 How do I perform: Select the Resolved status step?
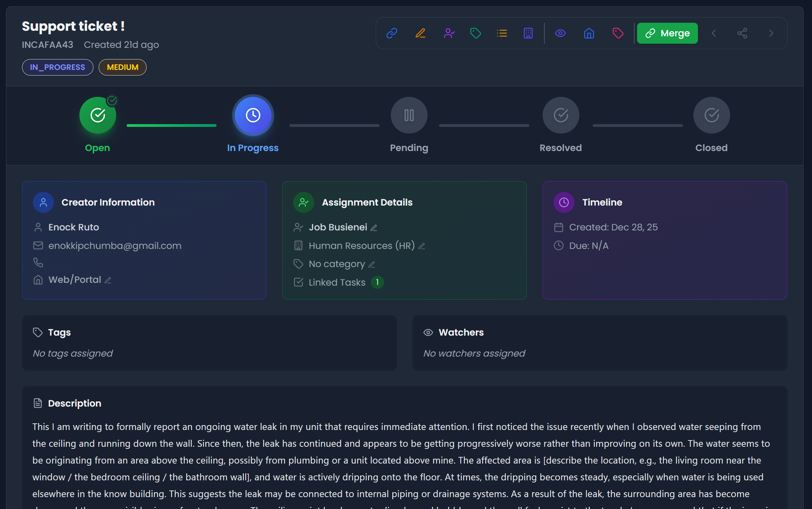(560, 115)
